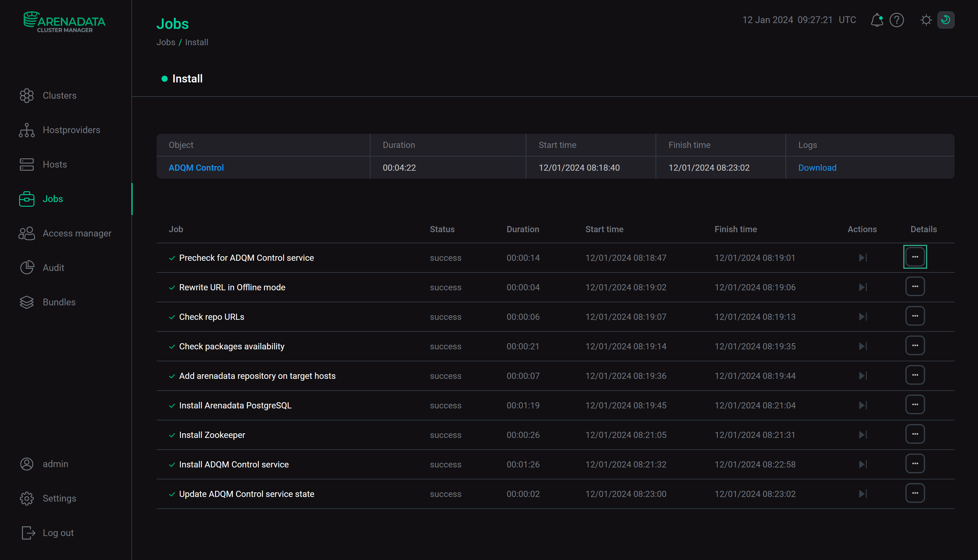The height and width of the screenshot is (560, 978).
Task: Select the Bundles layers icon
Action: (26, 302)
